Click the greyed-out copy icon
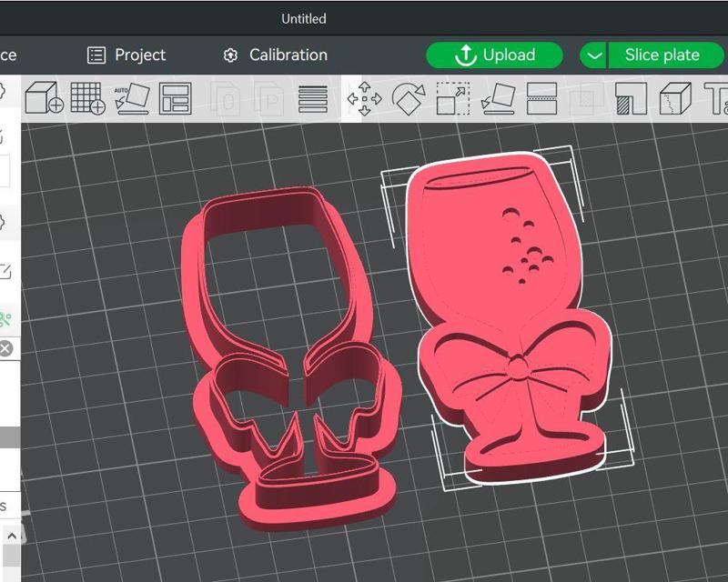728x582 pixels. click(226, 98)
